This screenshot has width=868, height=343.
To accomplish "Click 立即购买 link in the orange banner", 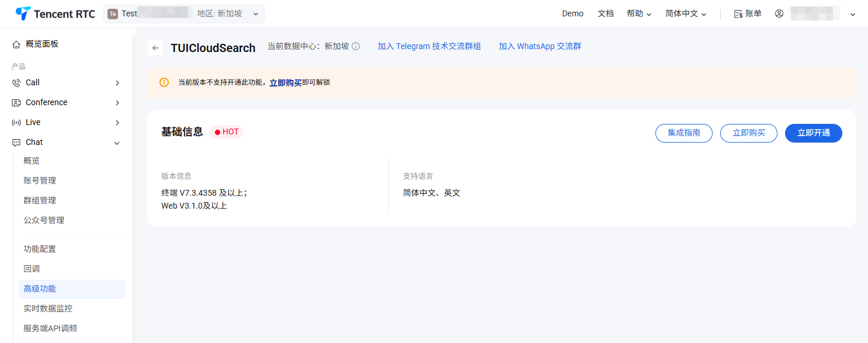I will (x=286, y=83).
